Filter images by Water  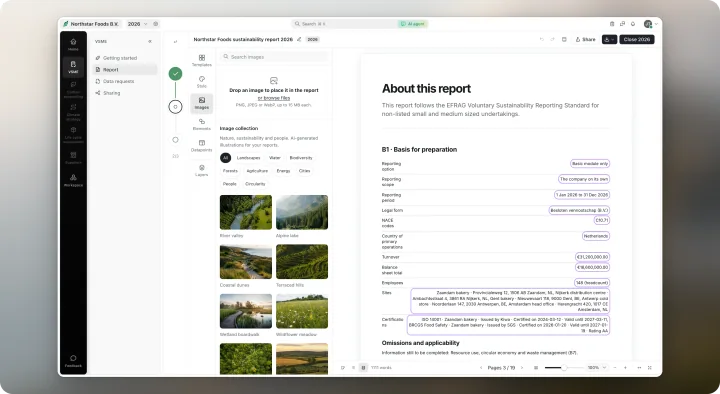(275, 158)
